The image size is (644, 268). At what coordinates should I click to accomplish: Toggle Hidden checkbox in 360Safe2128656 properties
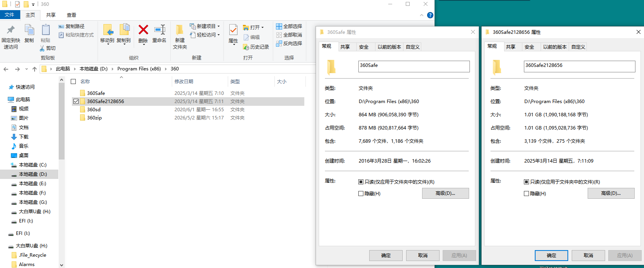click(527, 194)
